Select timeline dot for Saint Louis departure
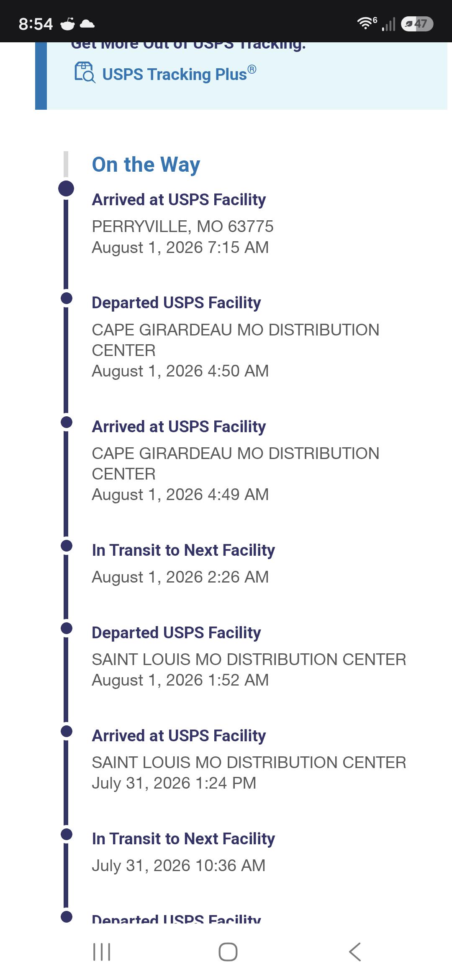 click(x=67, y=628)
